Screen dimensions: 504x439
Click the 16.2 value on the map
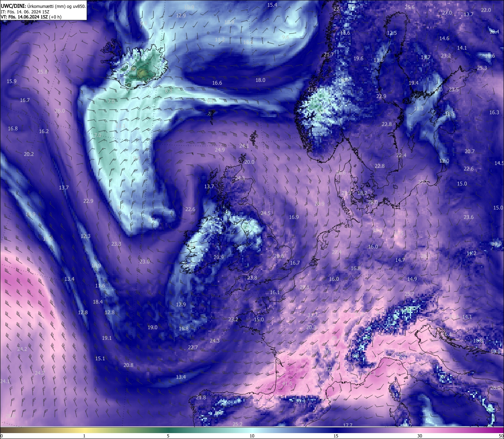(44, 131)
